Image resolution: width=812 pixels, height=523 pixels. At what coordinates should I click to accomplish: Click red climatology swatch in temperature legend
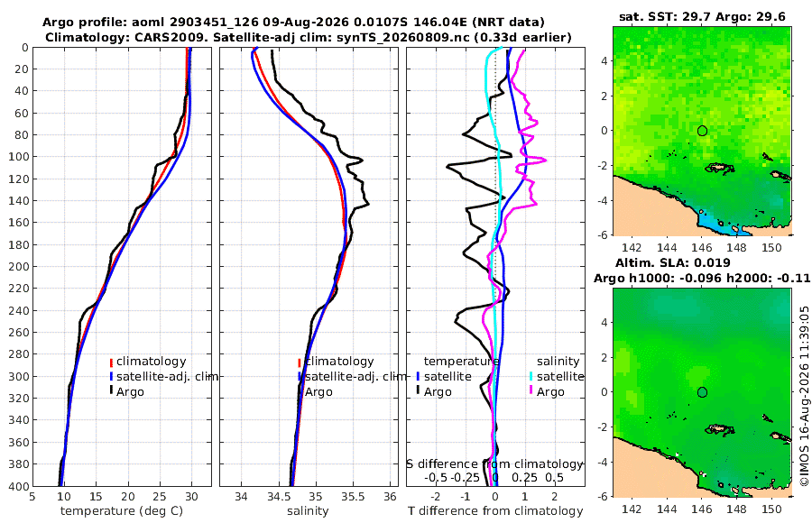[111, 362]
